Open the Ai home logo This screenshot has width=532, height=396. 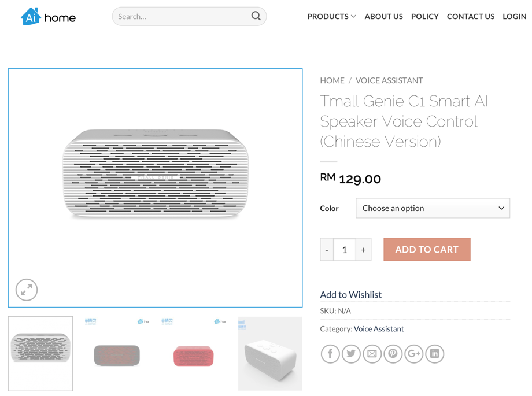48,17
